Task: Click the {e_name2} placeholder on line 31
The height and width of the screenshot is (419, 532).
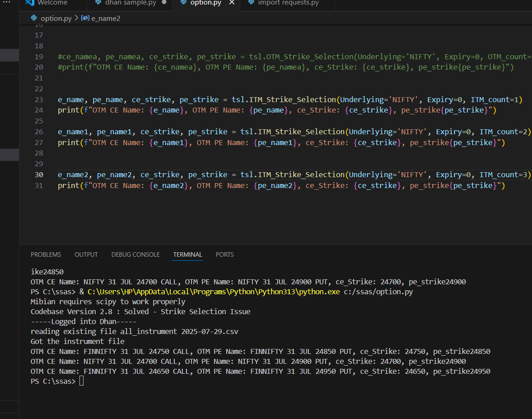Action: (x=168, y=186)
